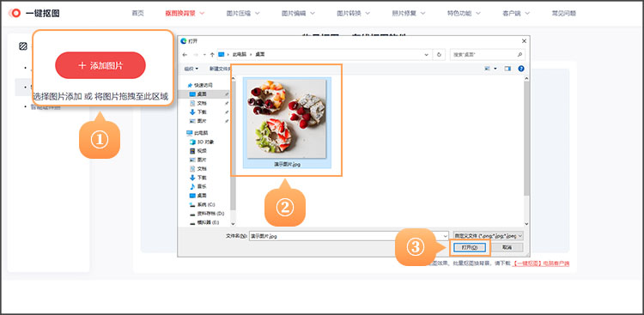Image resolution: width=644 pixels, height=315 pixels.
Task: Expand the address bar history dropdown
Action: tap(427, 54)
